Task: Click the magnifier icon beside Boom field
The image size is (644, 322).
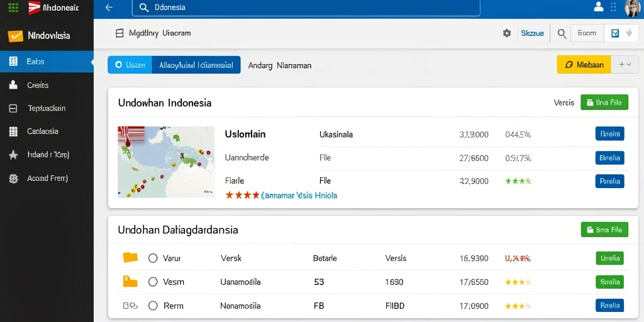Action: 562,34
